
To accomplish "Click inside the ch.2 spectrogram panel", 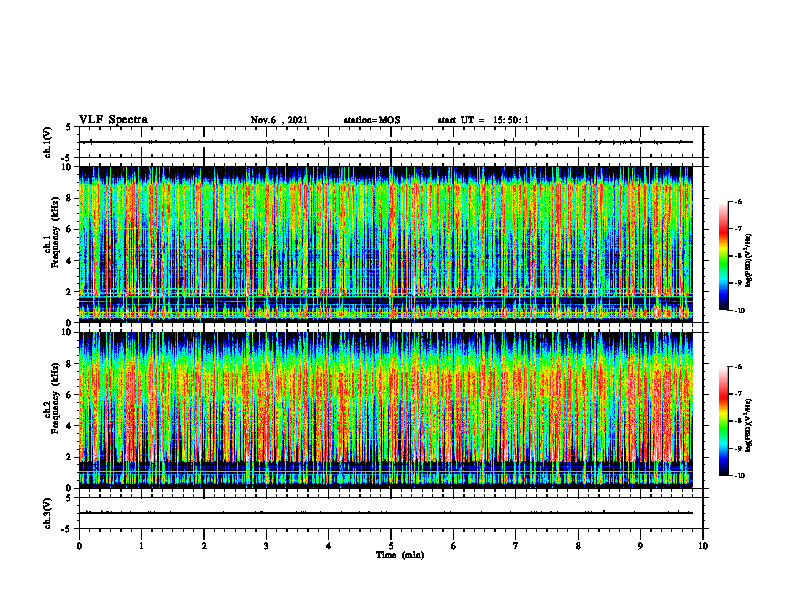I will (385, 410).
